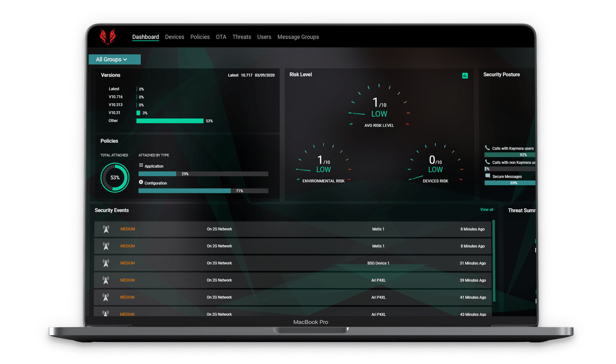Screen dimensions: 616x364
Task: Click the Risk Level bar chart icon
Action: point(465,76)
